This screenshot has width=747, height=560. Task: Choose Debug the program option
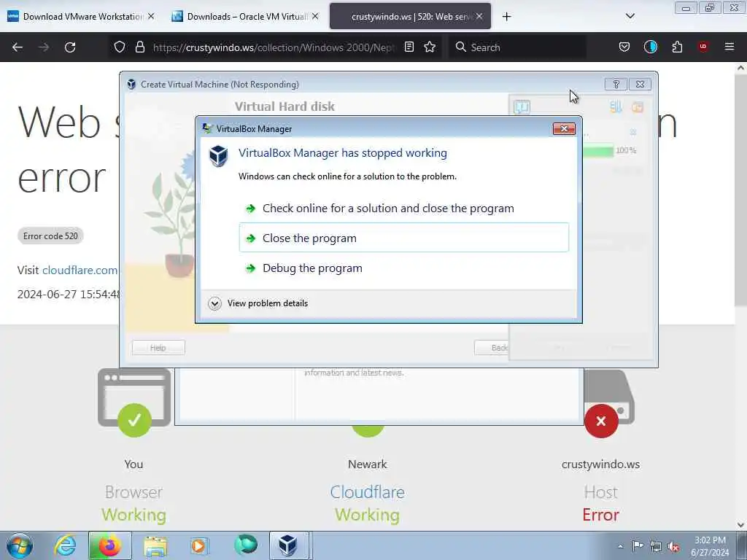[403, 268]
